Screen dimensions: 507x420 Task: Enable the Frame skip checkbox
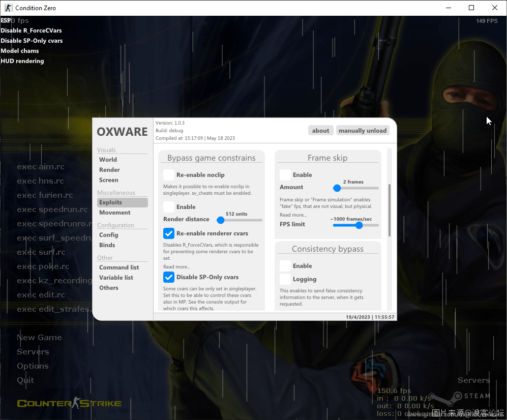click(x=285, y=175)
